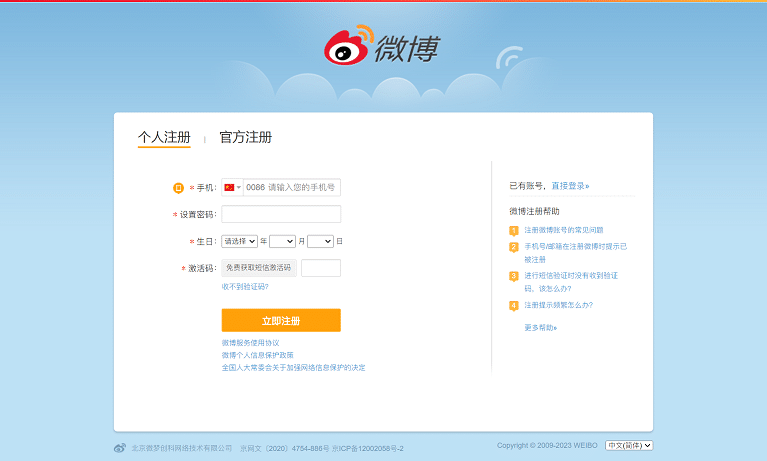The image size is (767, 461).
Task: Click the Weibo logo at top
Action: (382, 47)
